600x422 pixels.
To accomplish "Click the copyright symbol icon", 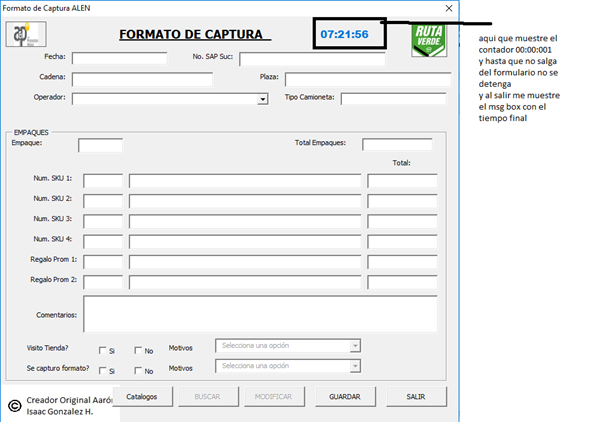I will point(15,406).
